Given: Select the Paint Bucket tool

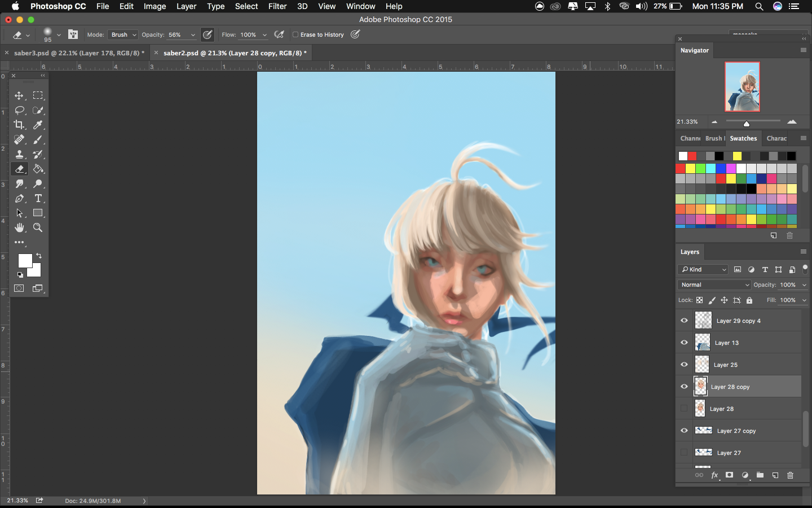Looking at the screenshot, I should (38, 169).
